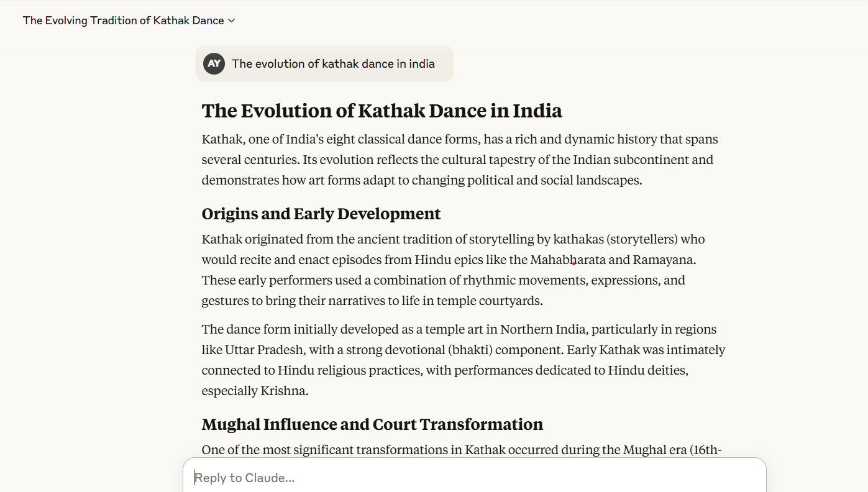Screen dimensions: 868x492
Task: Open the 'The Evolving Tradition of Kathak Dance' title menu
Action: (129, 20)
